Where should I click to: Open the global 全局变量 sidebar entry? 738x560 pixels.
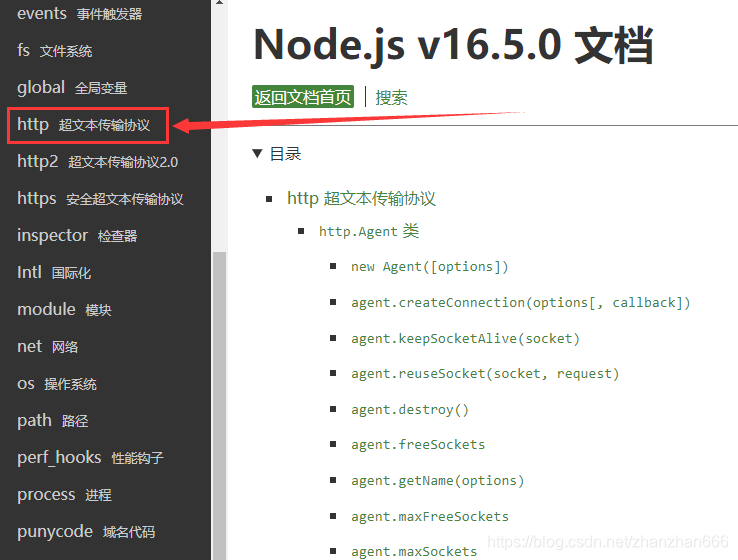pyautogui.click(x=72, y=88)
